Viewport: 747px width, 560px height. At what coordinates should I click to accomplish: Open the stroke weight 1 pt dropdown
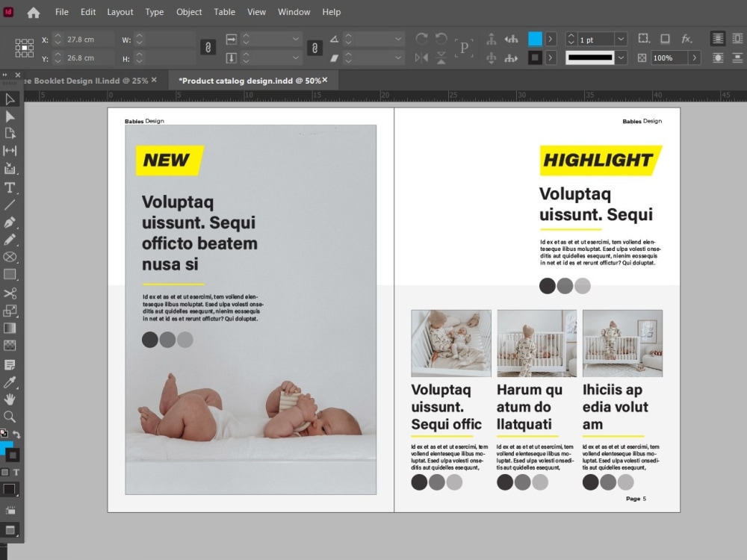coord(621,39)
